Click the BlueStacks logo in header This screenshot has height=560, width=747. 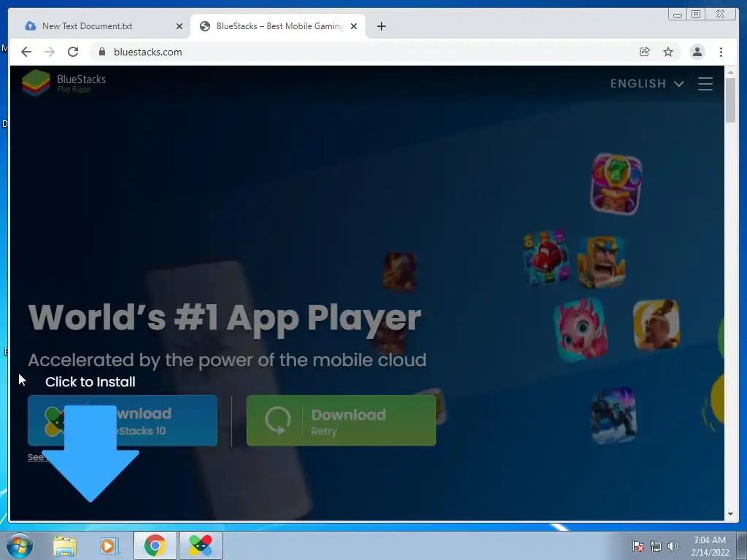[x=64, y=83]
